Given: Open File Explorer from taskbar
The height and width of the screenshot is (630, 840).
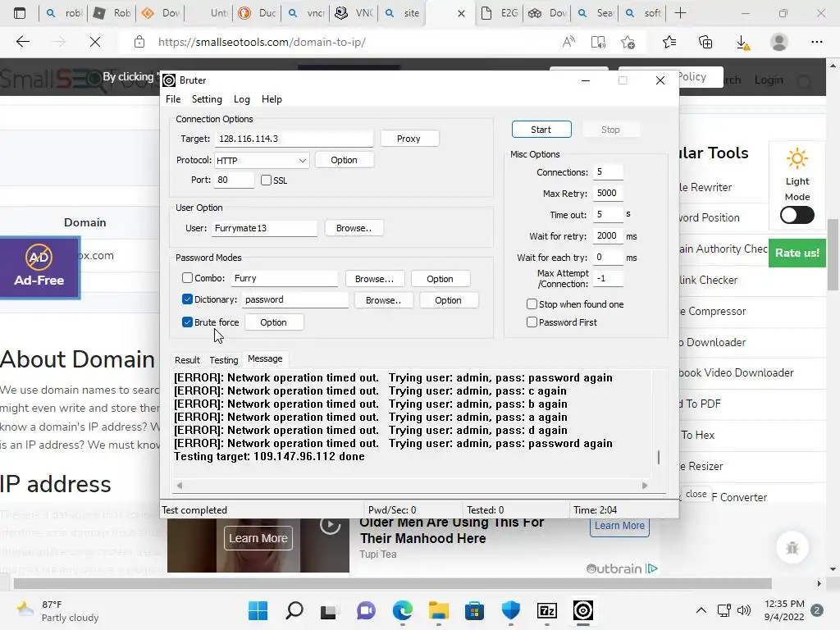Looking at the screenshot, I should click(438, 610).
